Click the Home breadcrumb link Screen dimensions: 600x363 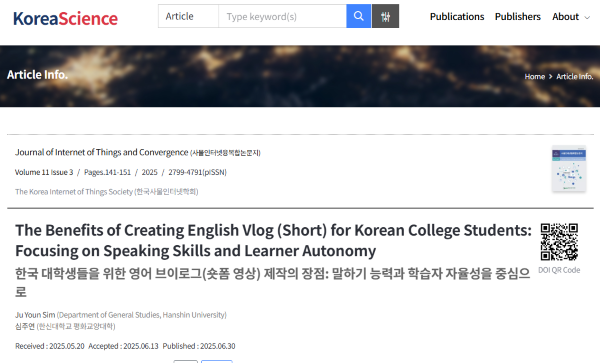[x=535, y=77]
